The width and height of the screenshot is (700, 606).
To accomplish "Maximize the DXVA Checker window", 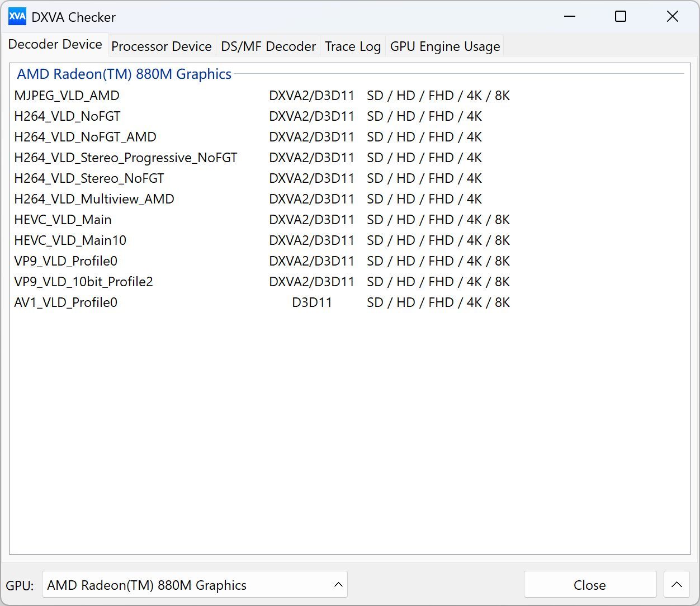I will (621, 17).
